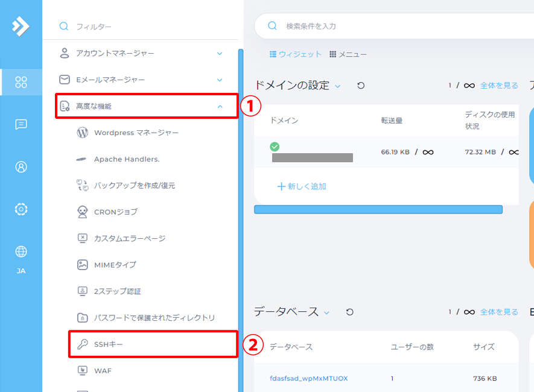Open Wordpress マネージャー menu item
The height and width of the screenshot is (392, 534).
(x=136, y=133)
